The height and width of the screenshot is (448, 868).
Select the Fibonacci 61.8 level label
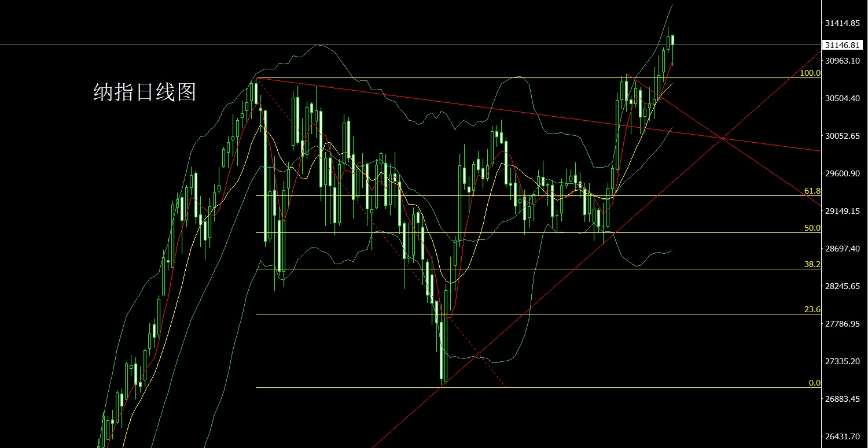click(x=812, y=191)
